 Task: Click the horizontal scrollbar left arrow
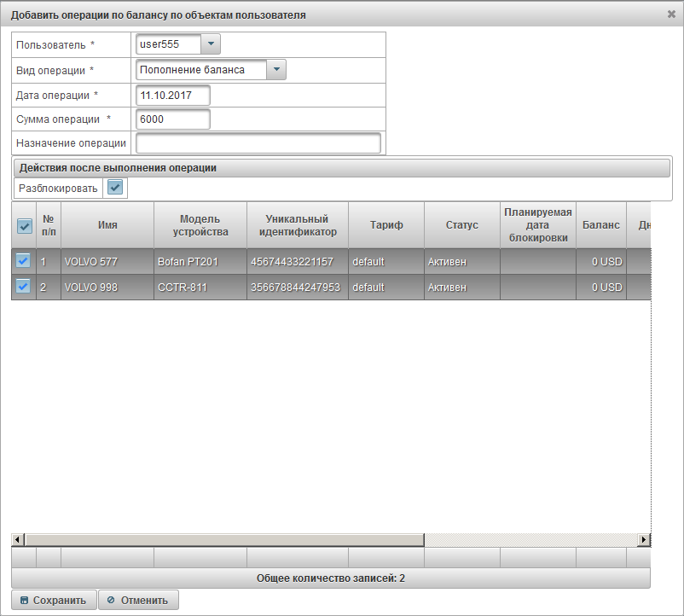click(x=17, y=540)
